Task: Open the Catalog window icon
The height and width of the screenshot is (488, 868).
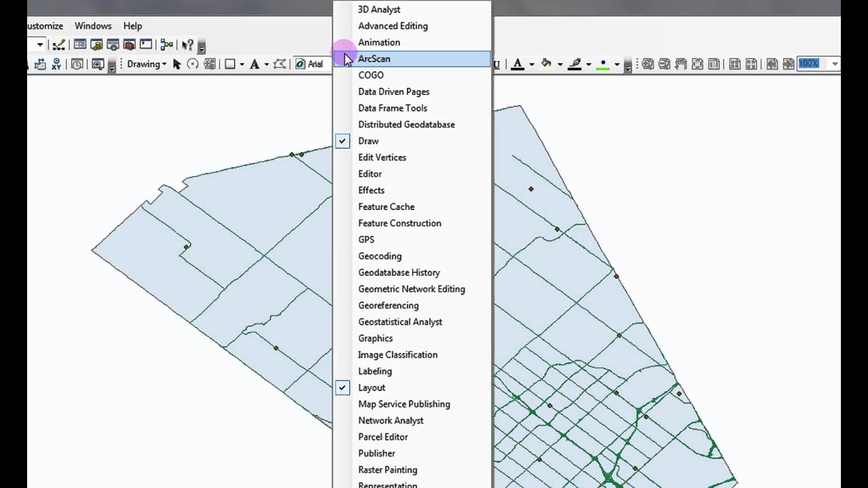Action: point(96,45)
